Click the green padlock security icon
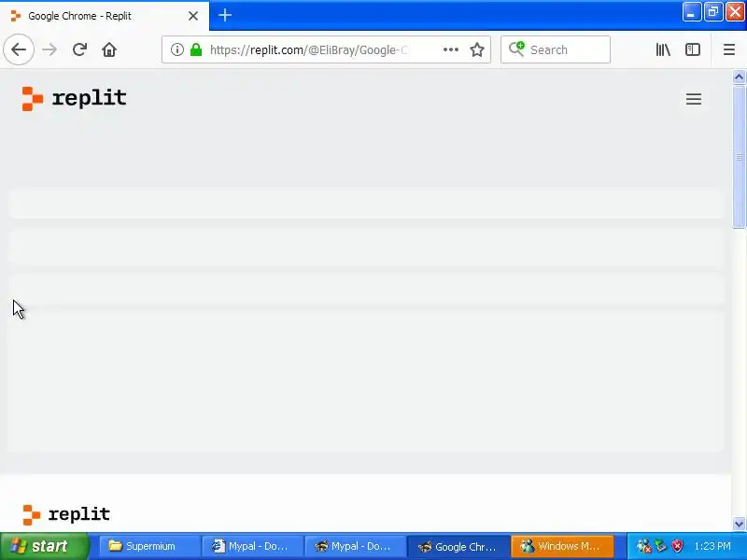 [196, 49]
